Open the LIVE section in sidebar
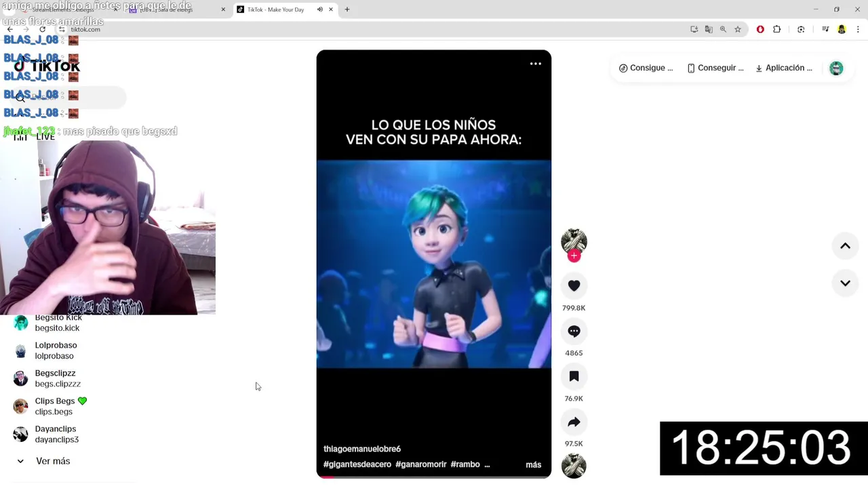Image resolution: width=868 pixels, height=488 pixels. click(x=34, y=136)
